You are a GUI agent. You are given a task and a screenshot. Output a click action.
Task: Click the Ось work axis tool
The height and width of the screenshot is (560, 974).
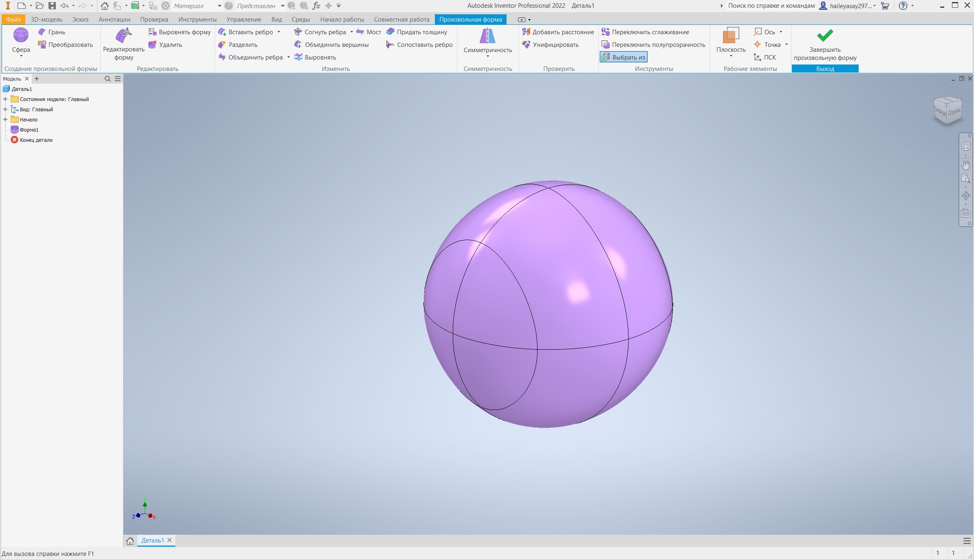[x=765, y=32]
